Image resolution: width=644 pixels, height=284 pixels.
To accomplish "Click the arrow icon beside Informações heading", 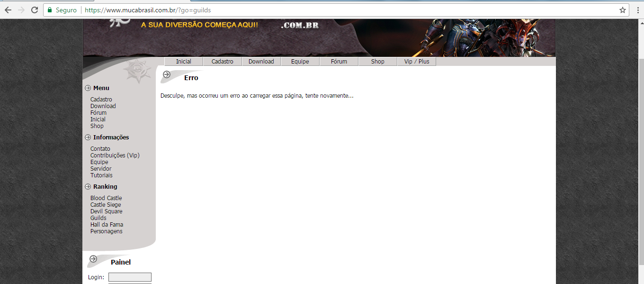I will (88, 137).
